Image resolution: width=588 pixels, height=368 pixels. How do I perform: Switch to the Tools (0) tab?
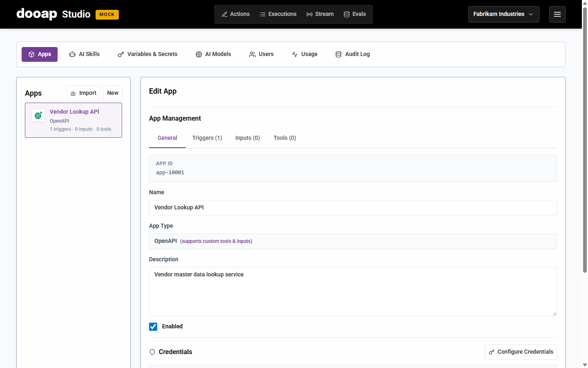click(285, 138)
